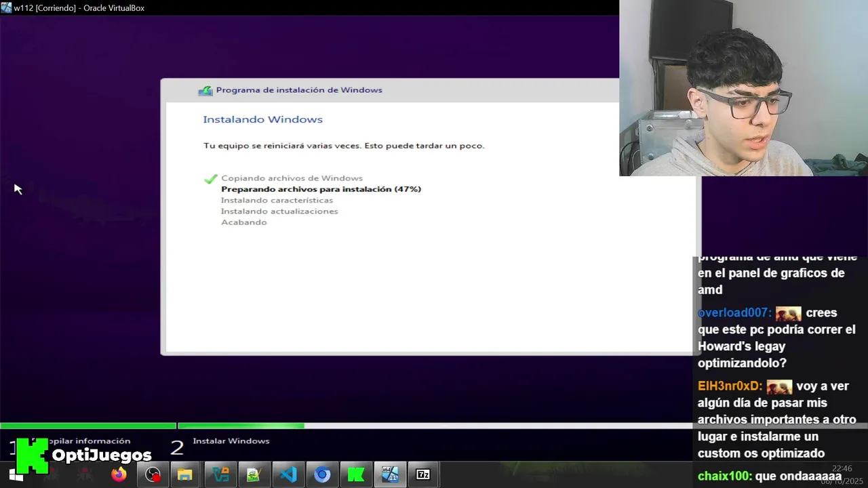Click the streamer webcam overlay
This screenshot has height=488, width=868.
743,88
